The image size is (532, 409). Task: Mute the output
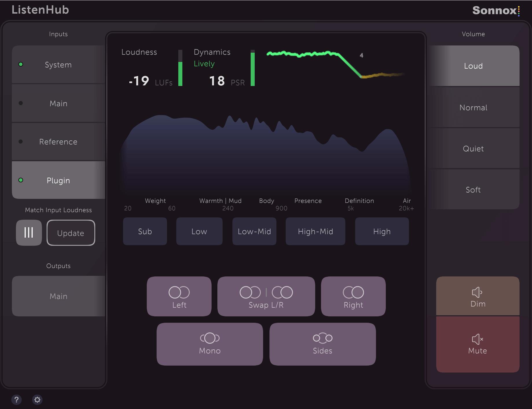click(477, 344)
